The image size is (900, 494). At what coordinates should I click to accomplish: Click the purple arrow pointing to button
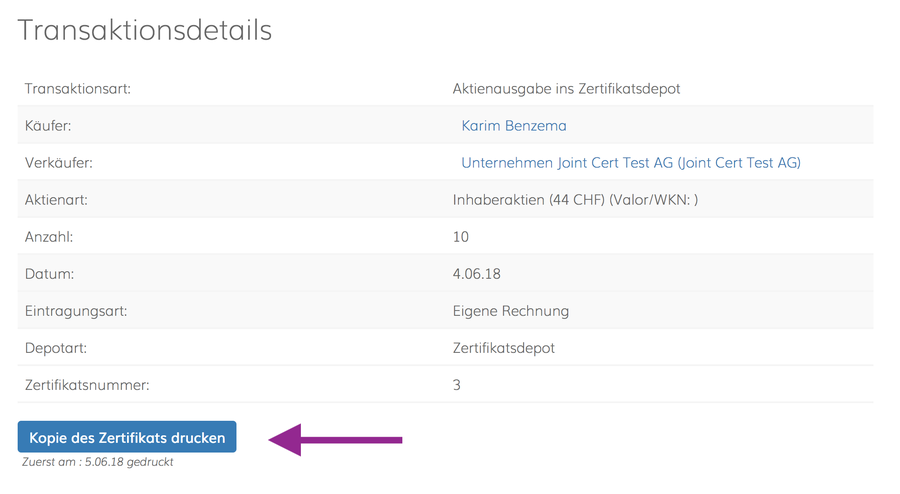pyautogui.click(x=335, y=440)
